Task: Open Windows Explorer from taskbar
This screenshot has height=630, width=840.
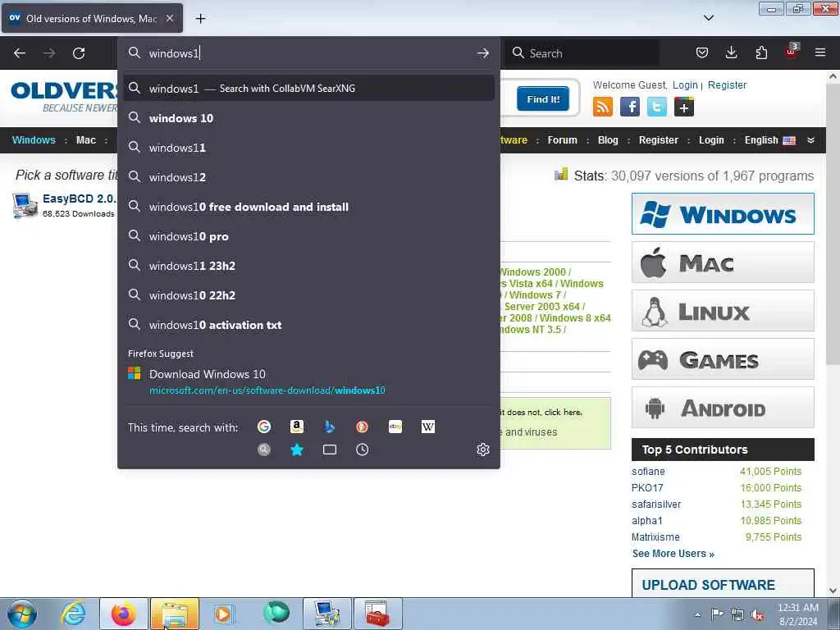Action: (x=175, y=614)
